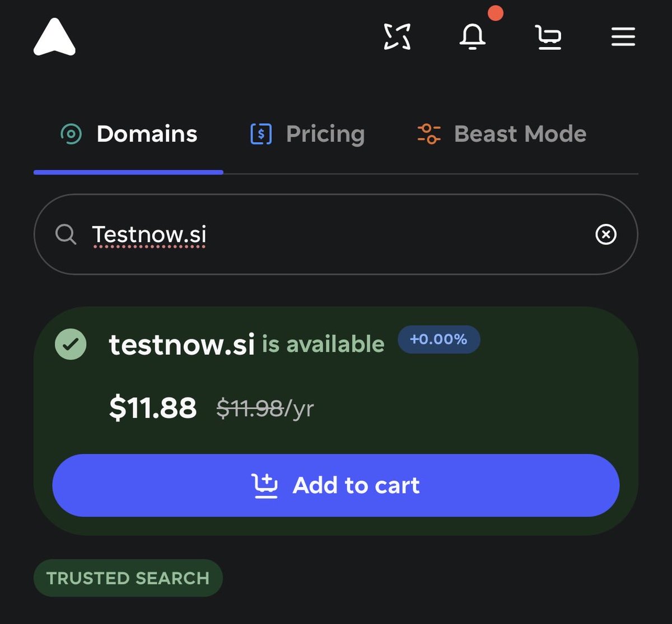Switch to the Pricing tab

click(307, 134)
